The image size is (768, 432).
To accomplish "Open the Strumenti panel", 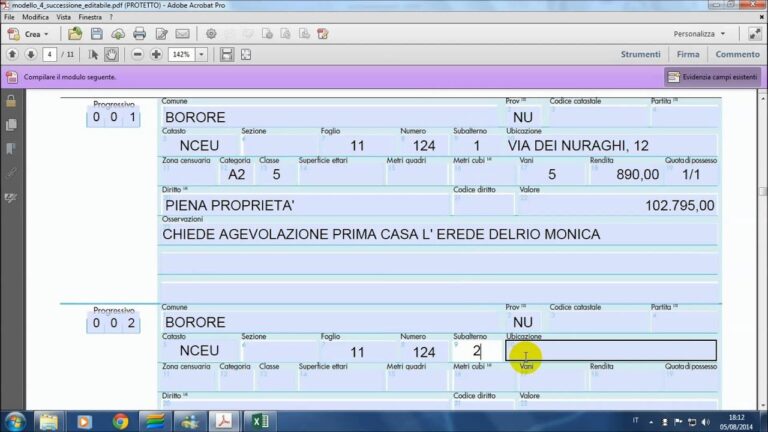I will pyautogui.click(x=640, y=54).
